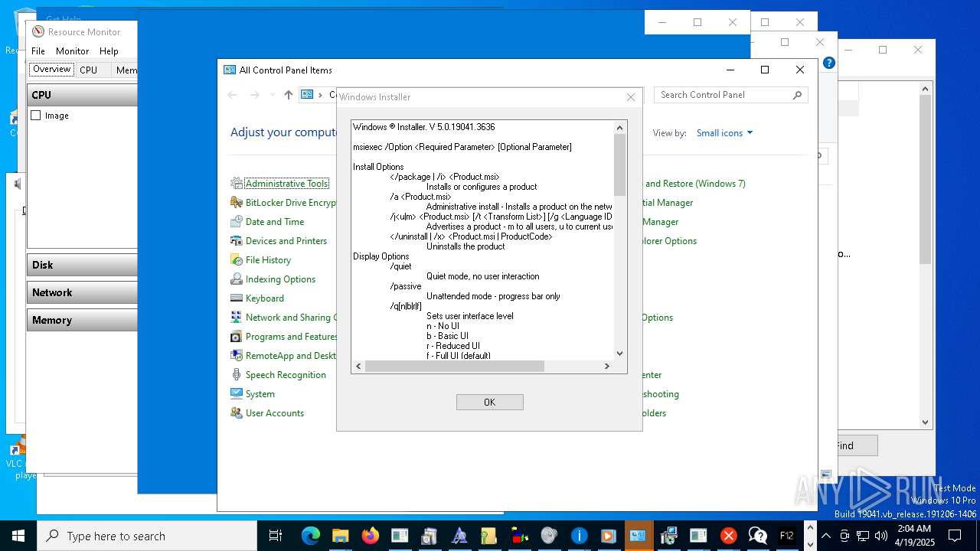The height and width of the screenshot is (551, 980).
Task: Open the Administrative Tools link
Action: [x=286, y=184]
